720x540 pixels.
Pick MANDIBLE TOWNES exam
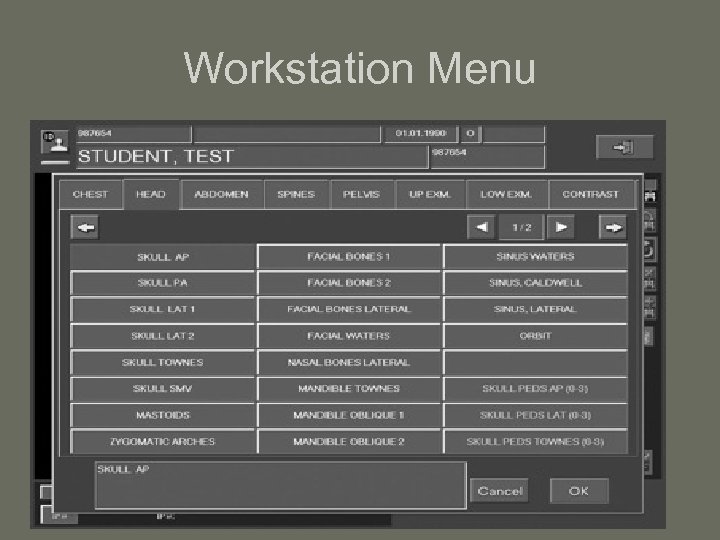tap(349, 389)
